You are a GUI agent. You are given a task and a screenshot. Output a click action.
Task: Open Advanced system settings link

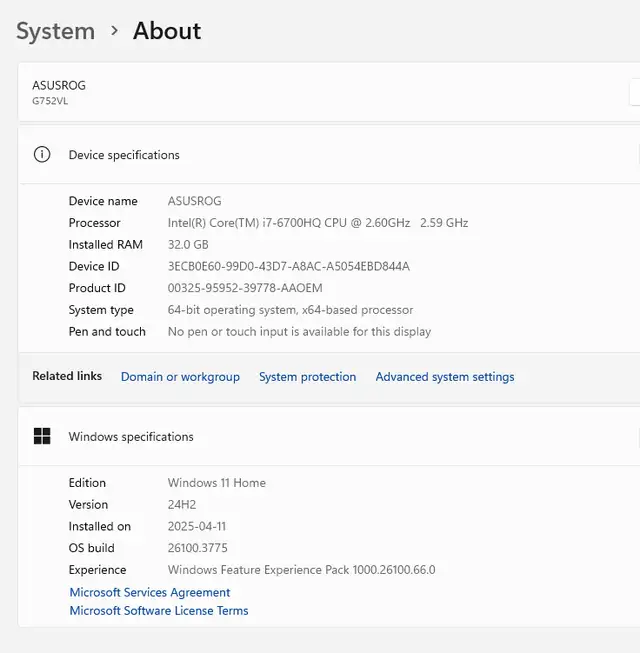pyautogui.click(x=445, y=376)
